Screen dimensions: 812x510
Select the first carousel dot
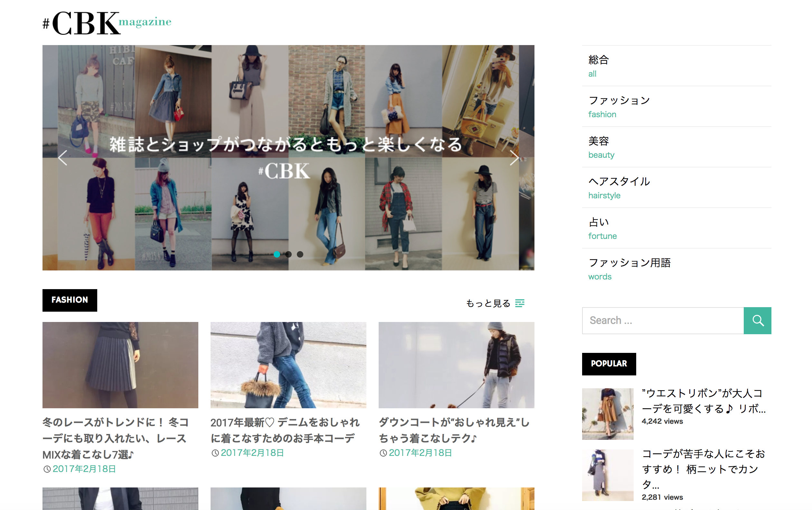277,254
